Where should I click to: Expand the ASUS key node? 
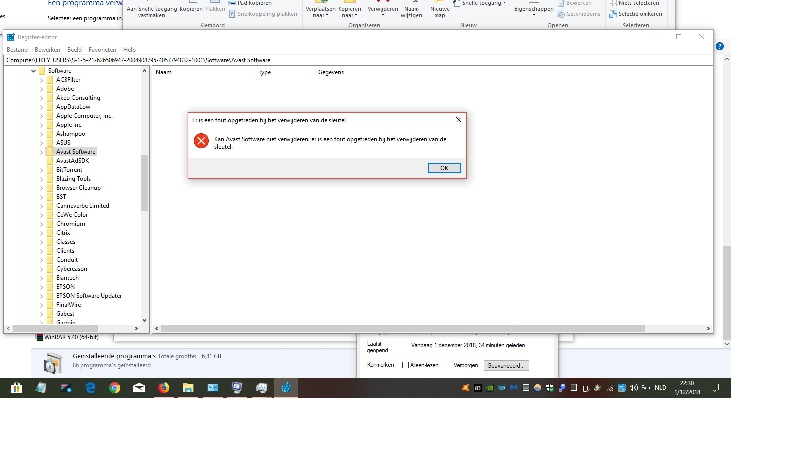coord(41,142)
